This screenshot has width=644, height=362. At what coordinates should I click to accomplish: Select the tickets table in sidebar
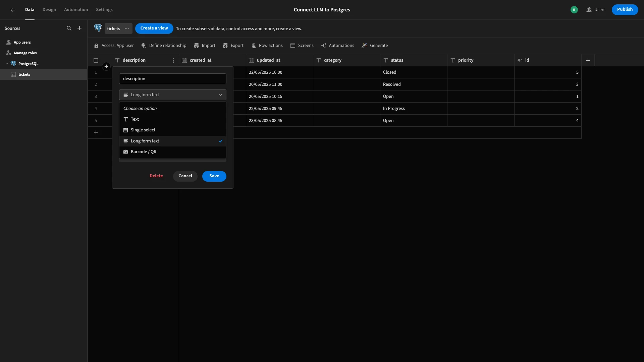pyautogui.click(x=44, y=74)
